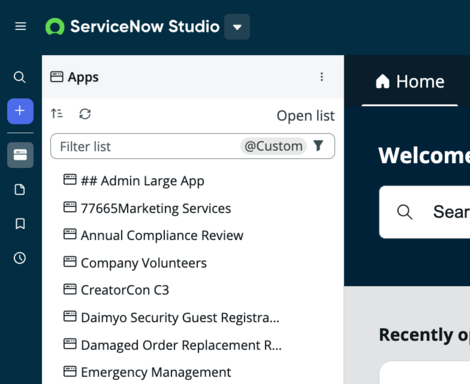Click the ServiceNow Studio title
Screen dimensions: 470x384
(145, 26)
